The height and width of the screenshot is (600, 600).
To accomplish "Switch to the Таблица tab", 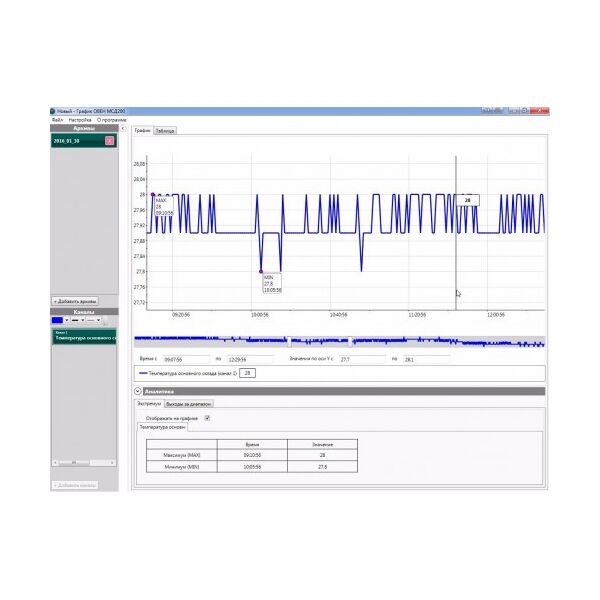I will pos(165,131).
